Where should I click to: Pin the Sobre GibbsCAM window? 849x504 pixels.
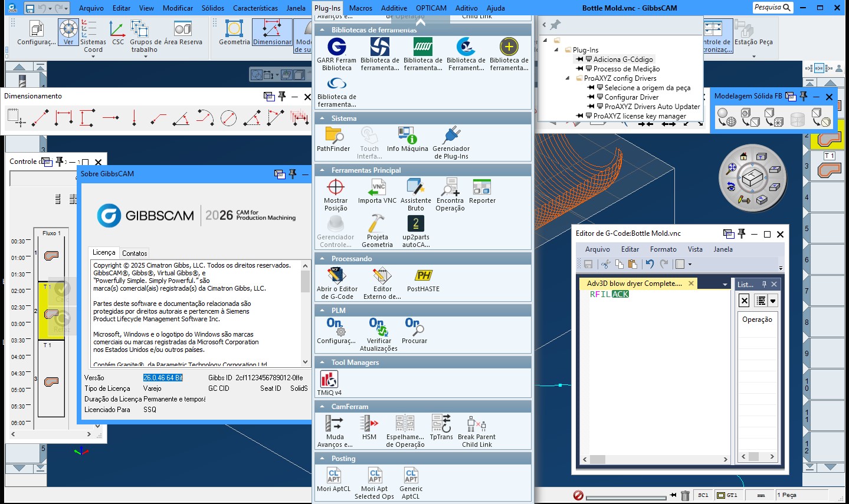pos(292,174)
